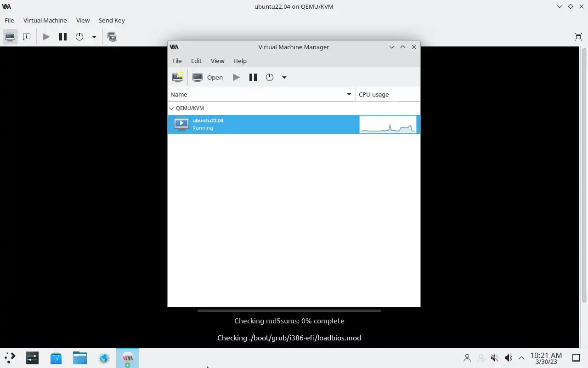Open the Discover software store in taskbar
This screenshot has width=588, height=368.
[x=56, y=357]
